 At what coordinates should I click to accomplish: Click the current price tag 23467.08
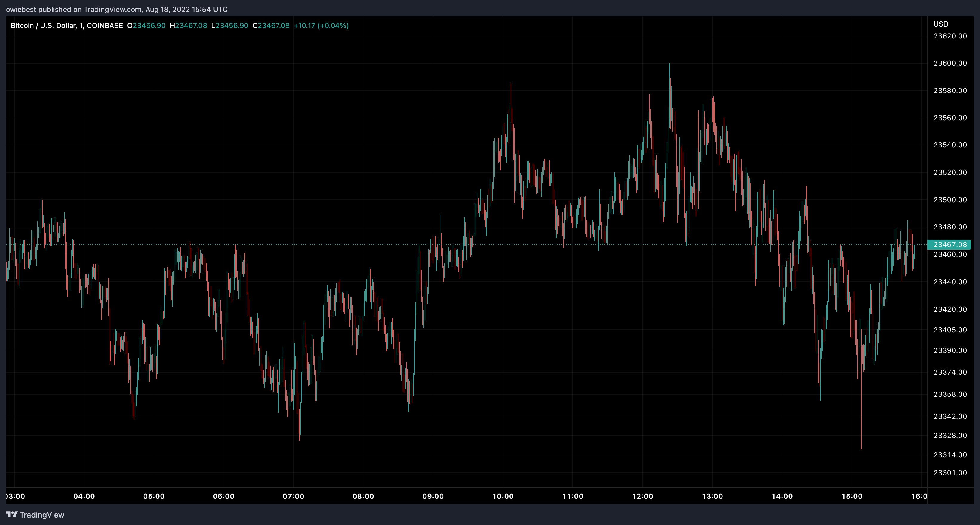pos(950,244)
